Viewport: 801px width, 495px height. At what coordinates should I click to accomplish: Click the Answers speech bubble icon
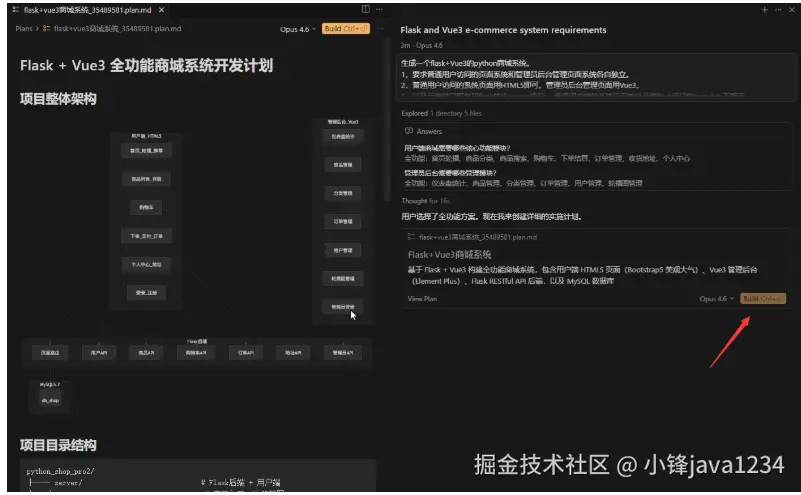409,131
